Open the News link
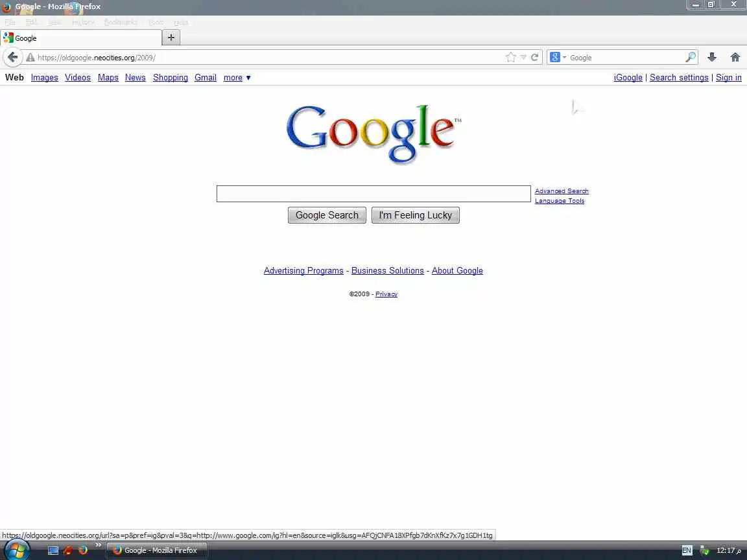The height and width of the screenshot is (560, 747). 136,78
